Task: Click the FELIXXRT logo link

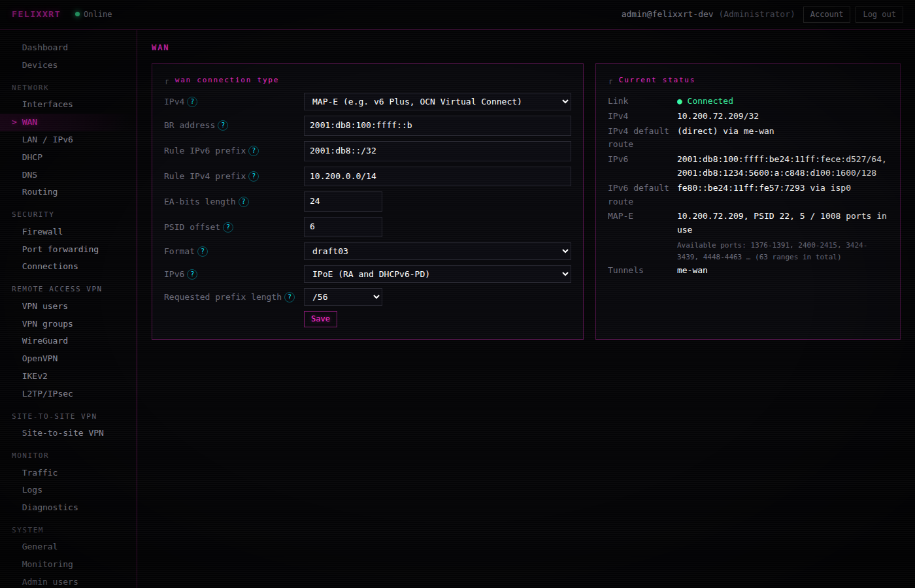Action: pyautogui.click(x=36, y=14)
